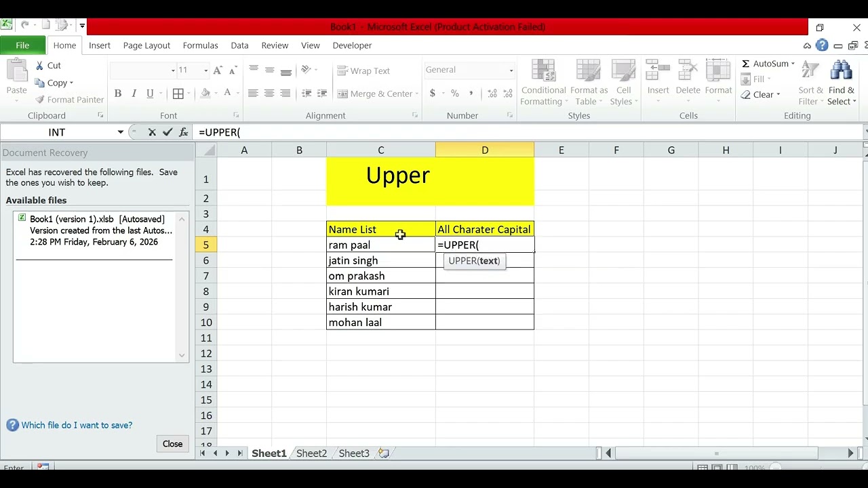Switch to the Page Layout tab
The width and height of the screenshot is (868, 488).
pos(146,45)
